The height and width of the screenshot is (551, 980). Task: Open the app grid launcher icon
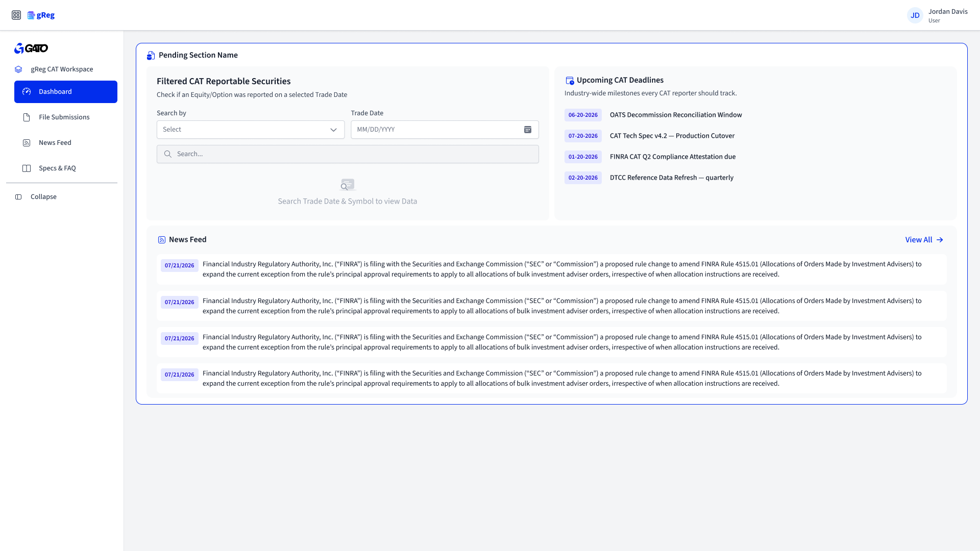point(16,15)
